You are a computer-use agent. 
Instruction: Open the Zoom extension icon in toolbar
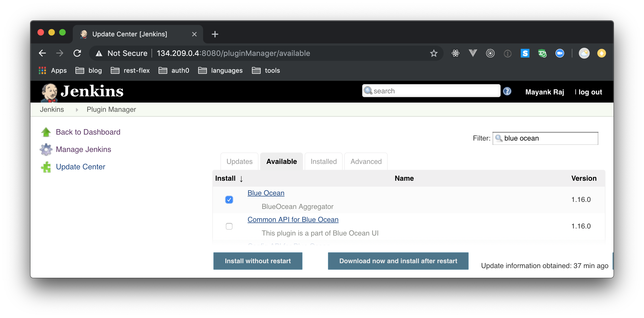[x=560, y=53]
